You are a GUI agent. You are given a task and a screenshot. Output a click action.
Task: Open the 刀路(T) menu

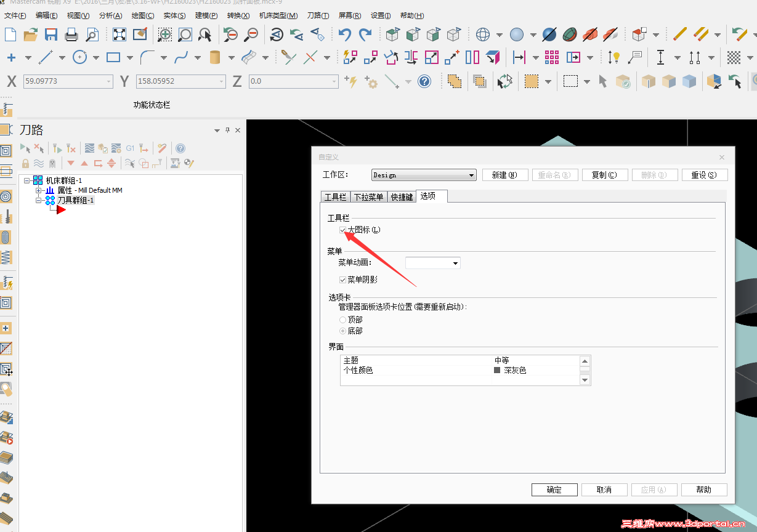pyautogui.click(x=318, y=15)
